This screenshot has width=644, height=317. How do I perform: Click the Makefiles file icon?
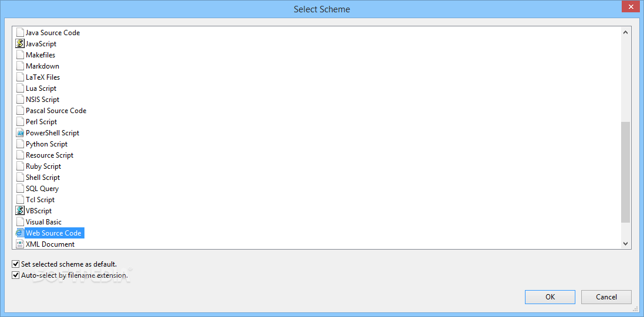[x=20, y=54]
